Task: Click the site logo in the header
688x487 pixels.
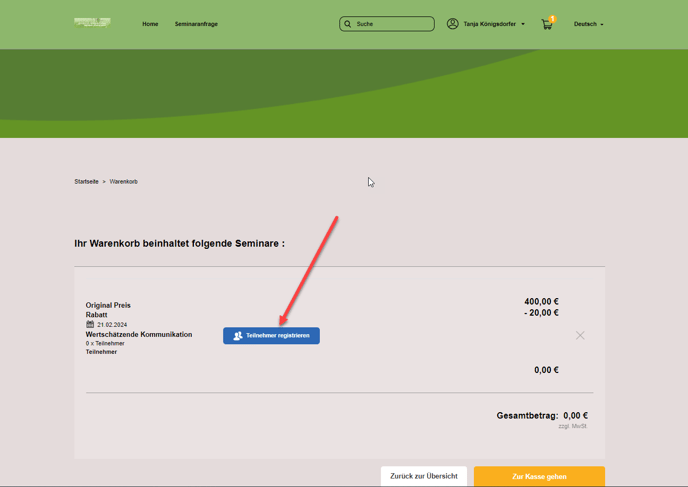Action: pos(92,23)
